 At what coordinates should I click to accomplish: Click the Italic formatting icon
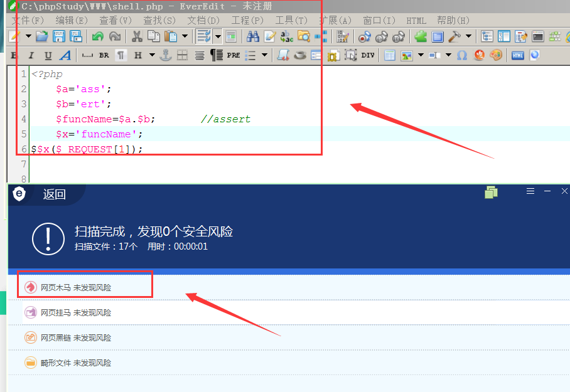31,55
